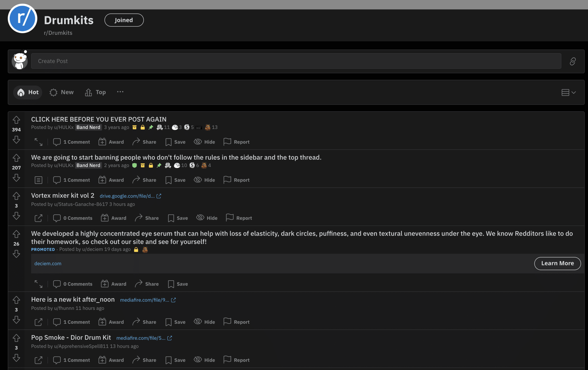This screenshot has height=370, width=588.
Task: Open u/ApprehensiveSpell811 profile link
Action: tap(81, 346)
